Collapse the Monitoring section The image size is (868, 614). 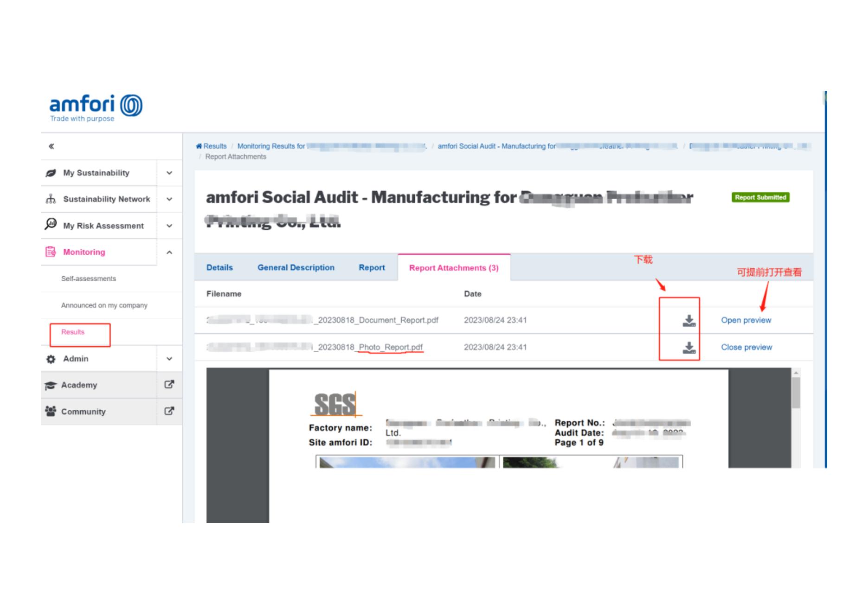click(x=169, y=252)
